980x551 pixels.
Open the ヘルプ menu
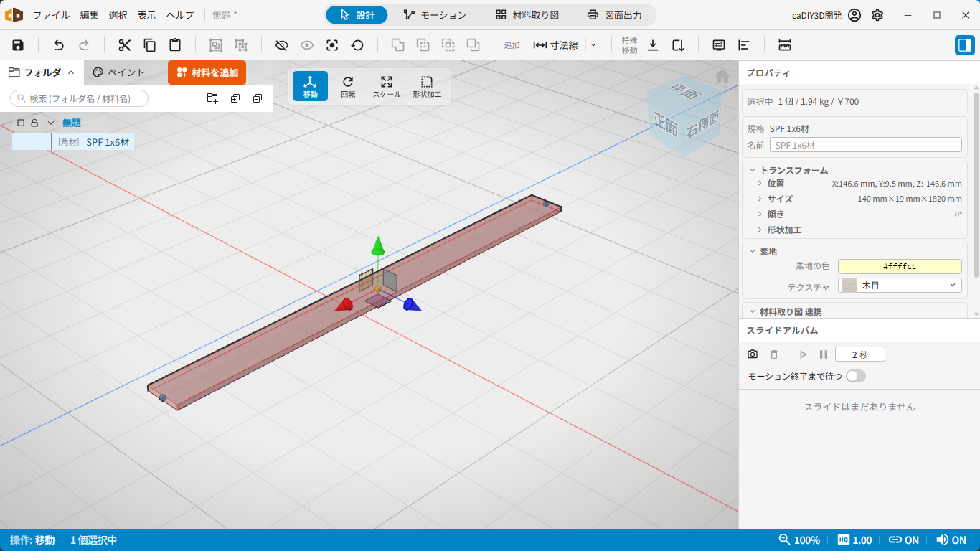pos(180,15)
